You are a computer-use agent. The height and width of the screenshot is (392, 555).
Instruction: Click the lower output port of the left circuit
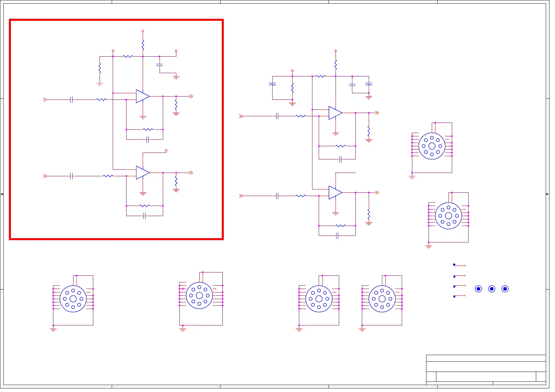pyautogui.click(x=191, y=173)
